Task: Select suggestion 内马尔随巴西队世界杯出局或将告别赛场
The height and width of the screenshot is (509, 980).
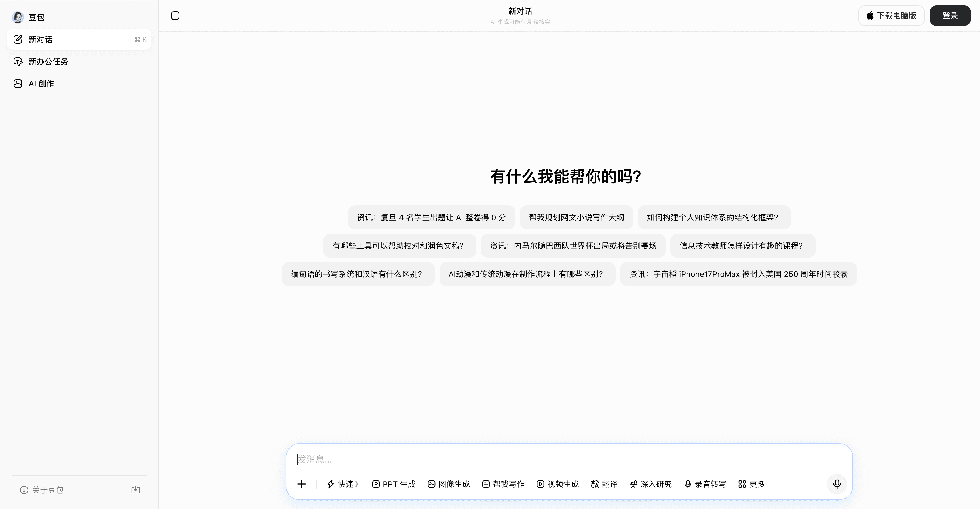Action: (x=573, y=246)
